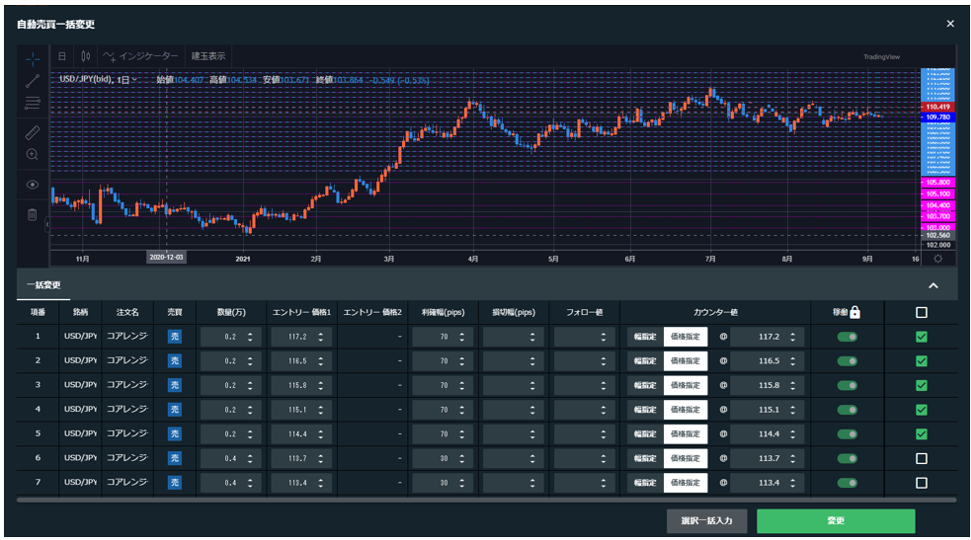Collapse the 一括変更 panel chevron
971x540 pixels.
pos(933,285)
